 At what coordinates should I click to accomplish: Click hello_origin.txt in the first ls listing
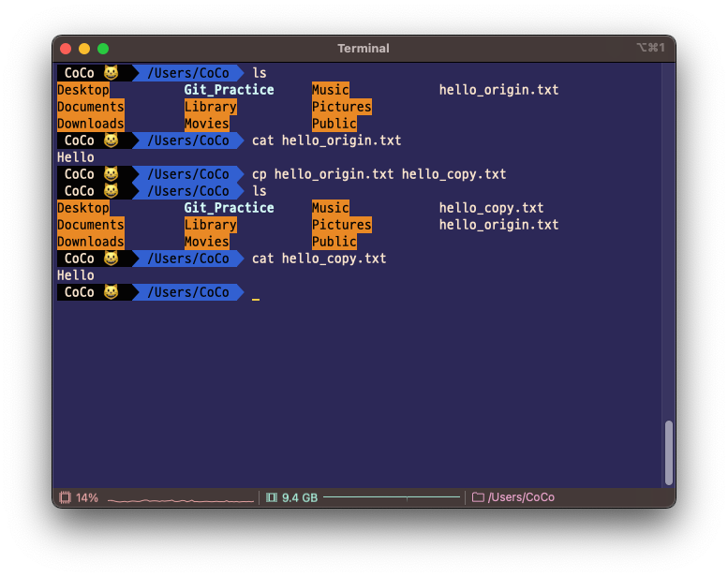(x=498, y=90)
